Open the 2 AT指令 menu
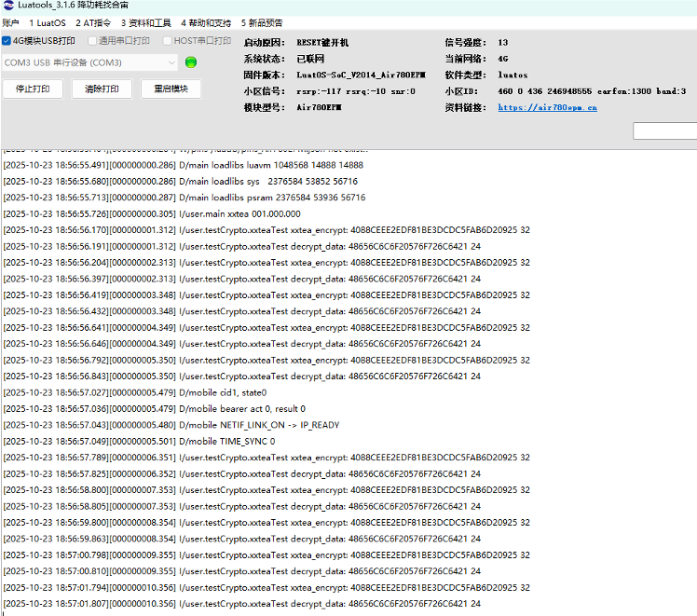Image resolution: width=697 pixels, height=616 pixels. tap(93, 23)
